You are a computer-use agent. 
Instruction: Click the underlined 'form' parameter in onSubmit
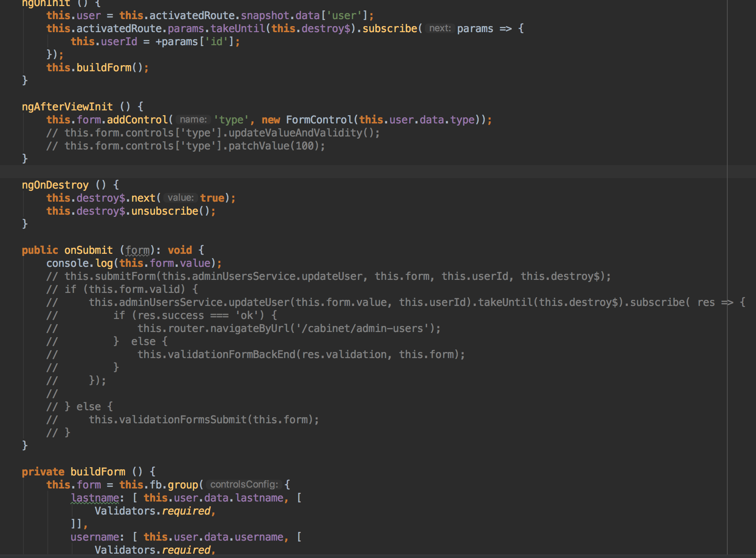coord(137,250)
